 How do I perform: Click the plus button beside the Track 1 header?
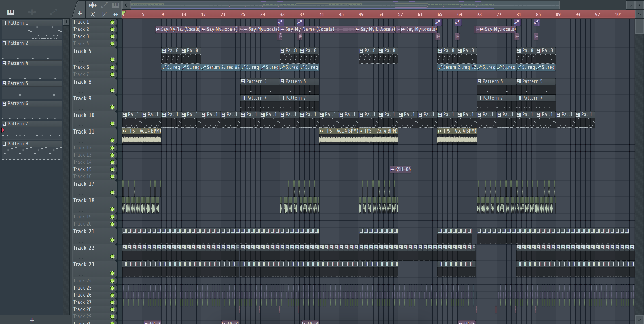tap(80, 13)
